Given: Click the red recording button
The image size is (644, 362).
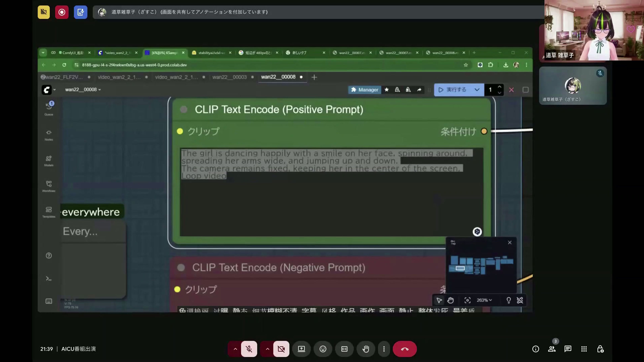Looking at the screenshot, I should 61,12.
